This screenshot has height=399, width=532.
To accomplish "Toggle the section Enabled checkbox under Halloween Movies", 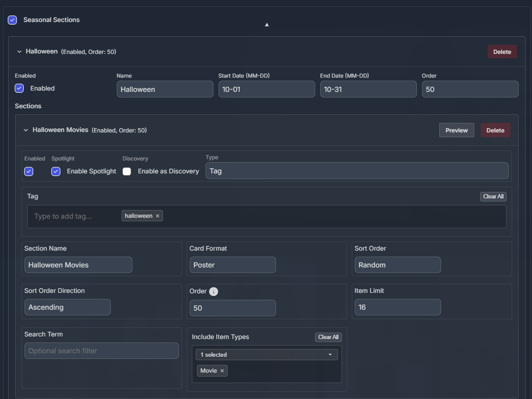I will pos(29,171).
